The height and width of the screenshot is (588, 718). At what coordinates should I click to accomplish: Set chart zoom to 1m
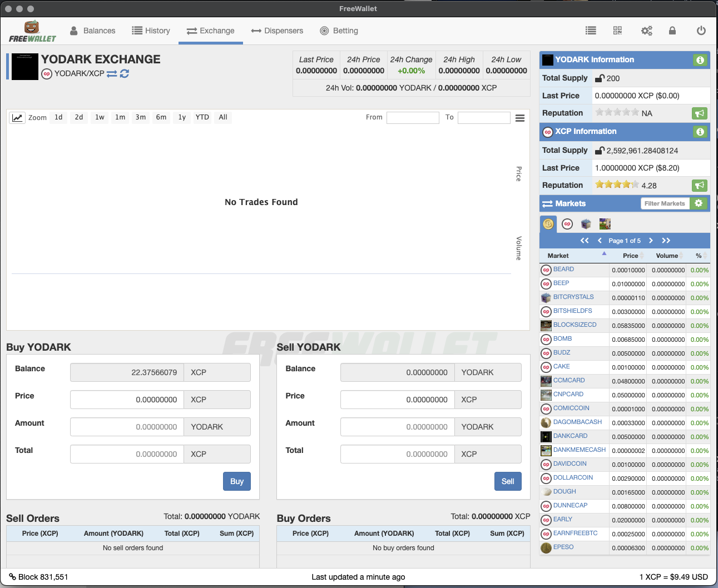(x=120, y=117)
